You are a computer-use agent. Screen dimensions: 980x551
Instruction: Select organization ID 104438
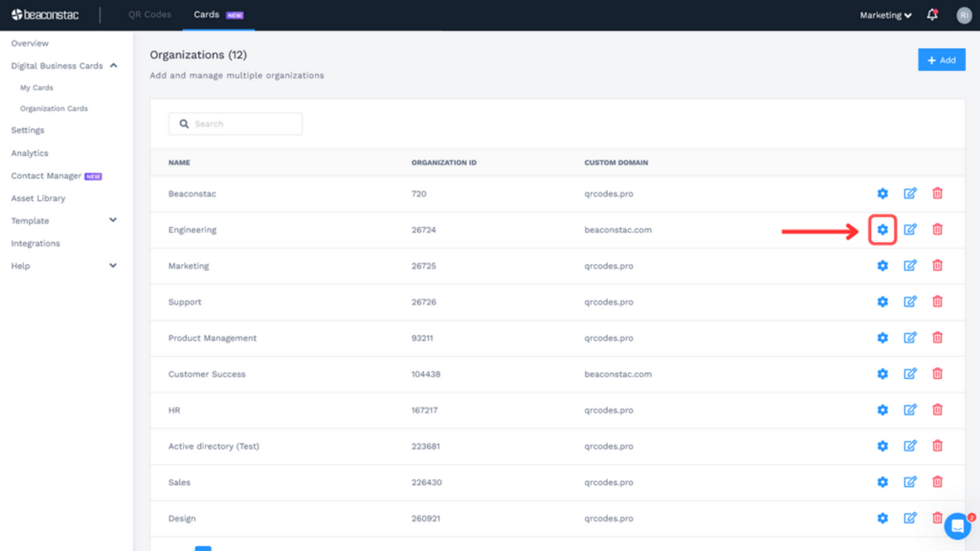426,374
